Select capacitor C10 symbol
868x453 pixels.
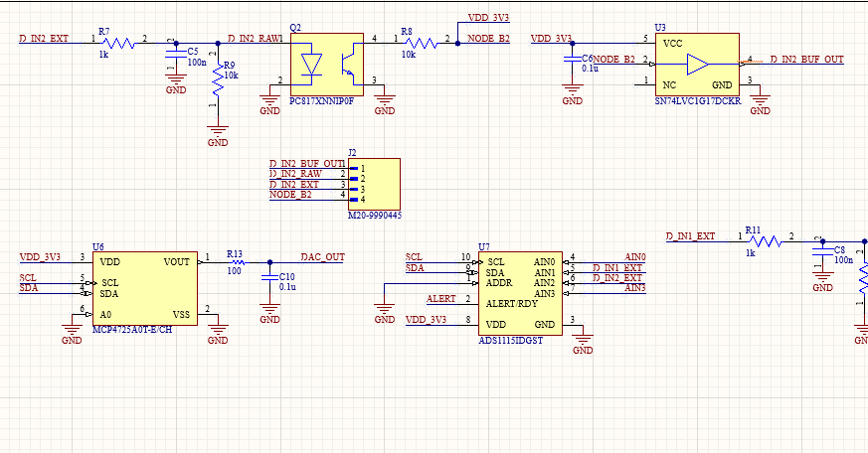tap(269, 279)
